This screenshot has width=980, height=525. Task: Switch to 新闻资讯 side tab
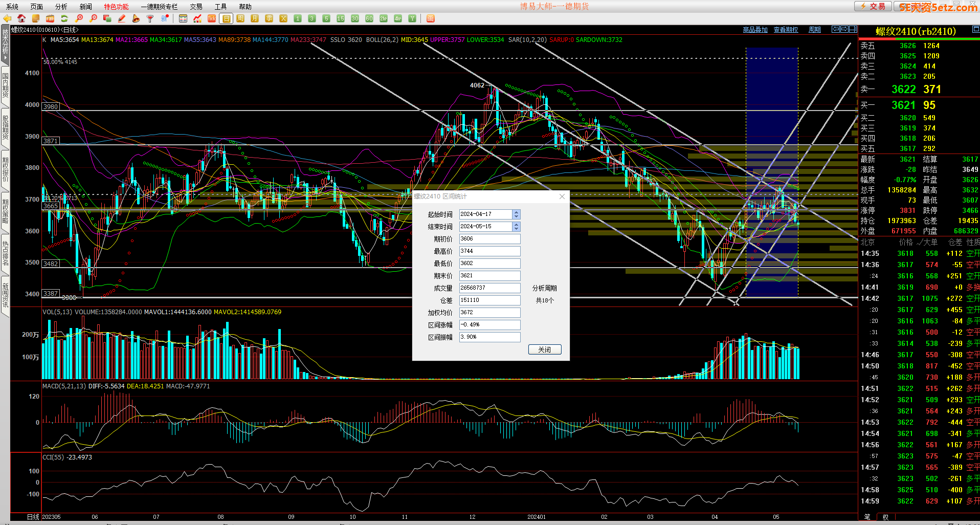(5, 296)
